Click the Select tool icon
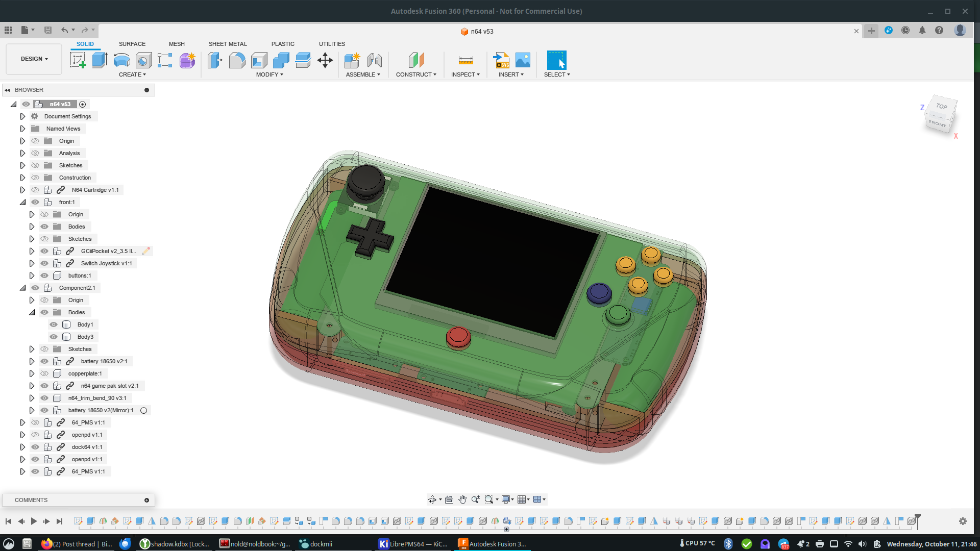The image size is (980, 551). tap(556, 60)
